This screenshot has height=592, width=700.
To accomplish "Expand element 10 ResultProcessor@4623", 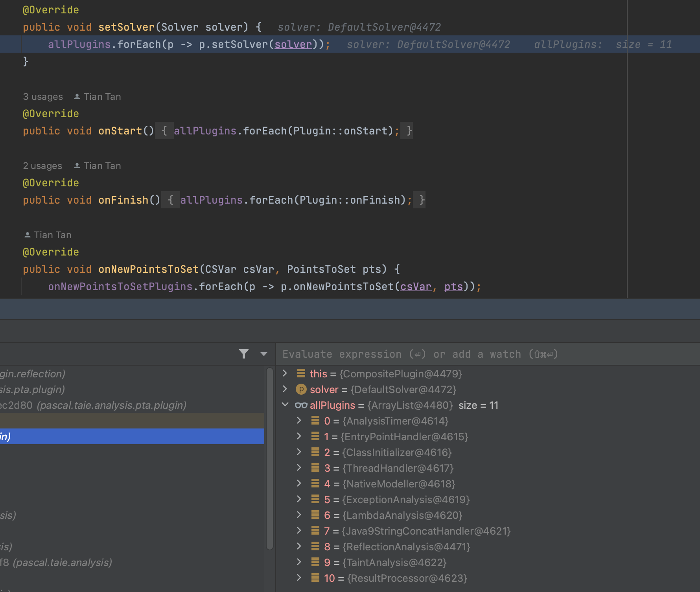I will point(299,578).
